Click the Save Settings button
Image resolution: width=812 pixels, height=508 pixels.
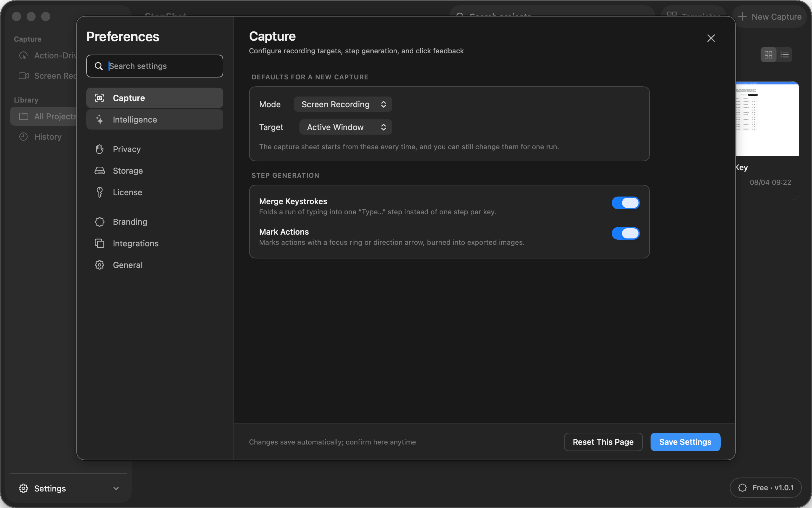685,442
